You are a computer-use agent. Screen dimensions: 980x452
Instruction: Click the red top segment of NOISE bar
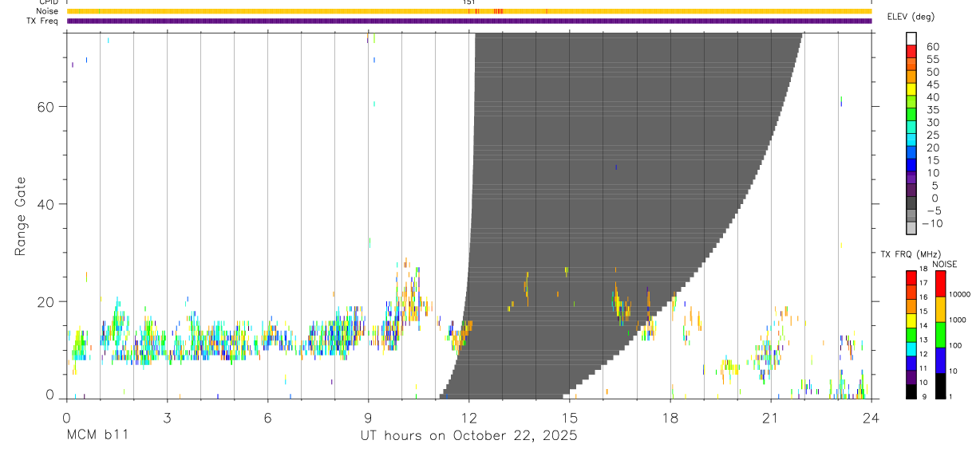click(940, 284)
